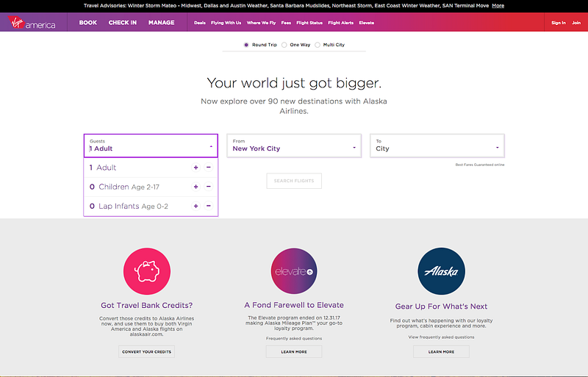Viewport: 588px width, 377px height.
Task: Click the Search Flights button
Action: (x=294, y=181)
